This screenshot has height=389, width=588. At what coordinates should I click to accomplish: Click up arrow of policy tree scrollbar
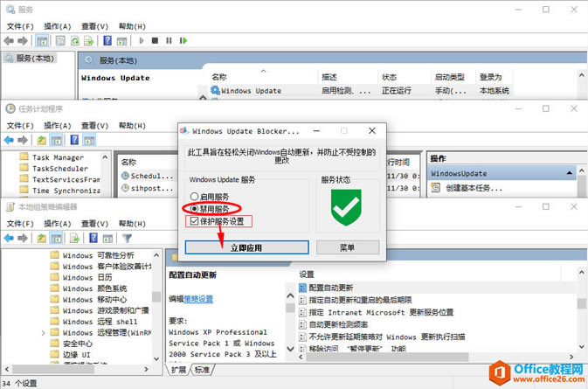pos(156,255)
